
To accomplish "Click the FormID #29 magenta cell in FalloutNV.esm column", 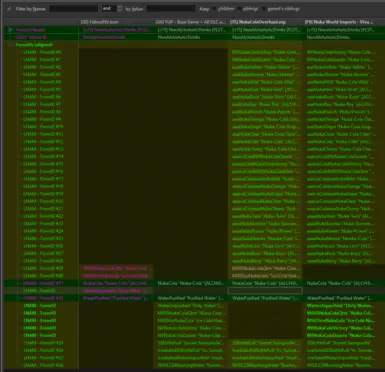I will coord(116,268).
